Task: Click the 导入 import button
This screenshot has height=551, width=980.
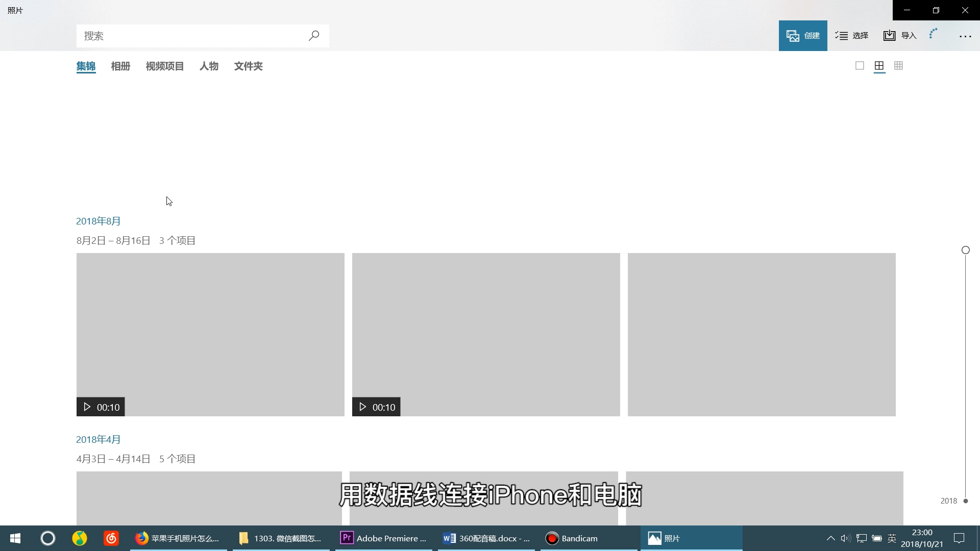Action: pos(900,36)
